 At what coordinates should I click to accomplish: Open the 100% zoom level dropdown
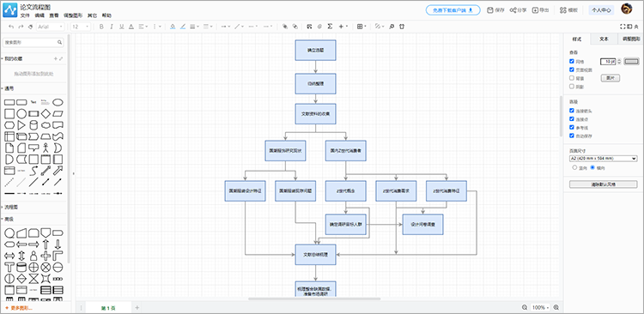540,307
